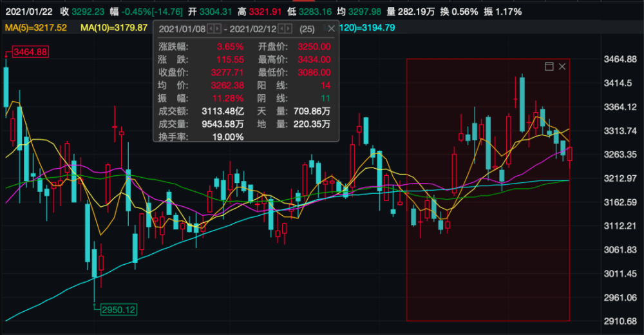Screen dimensions: 644x335
Task: Step the start date 2021/01/08 forward
Action: [219, 29]
